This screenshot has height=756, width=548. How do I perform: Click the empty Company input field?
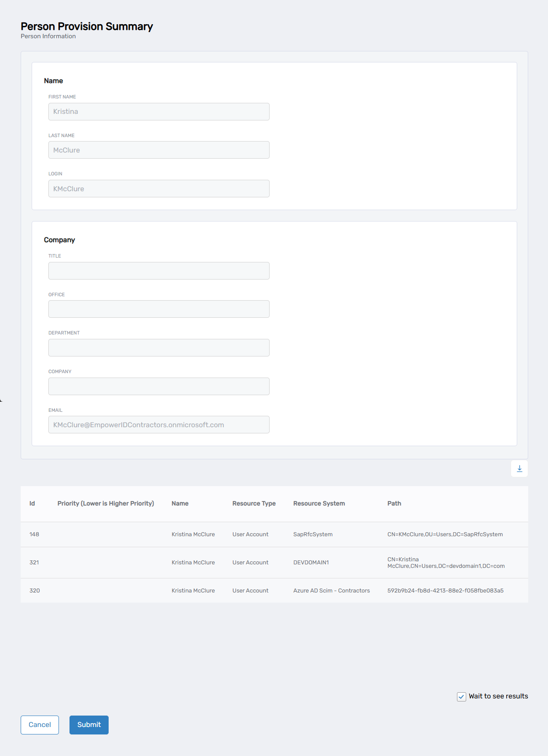(x=159, y=386)
